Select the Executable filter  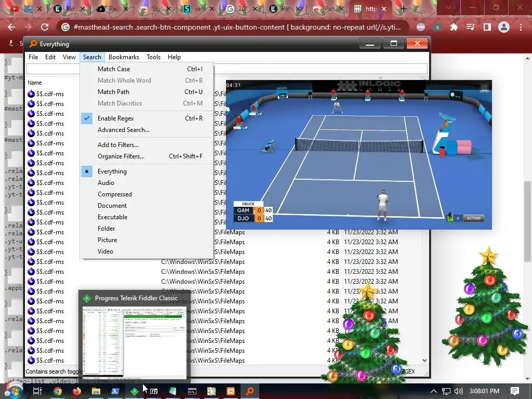point(147,217)
